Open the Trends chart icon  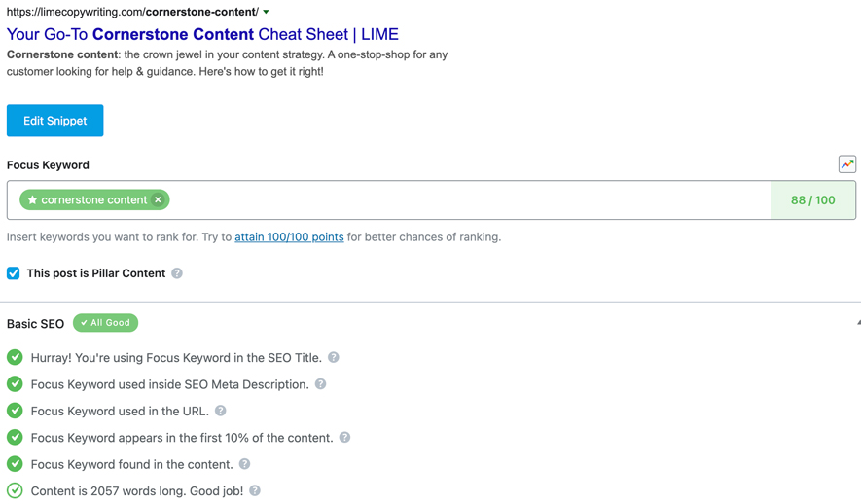click(846, 164)
